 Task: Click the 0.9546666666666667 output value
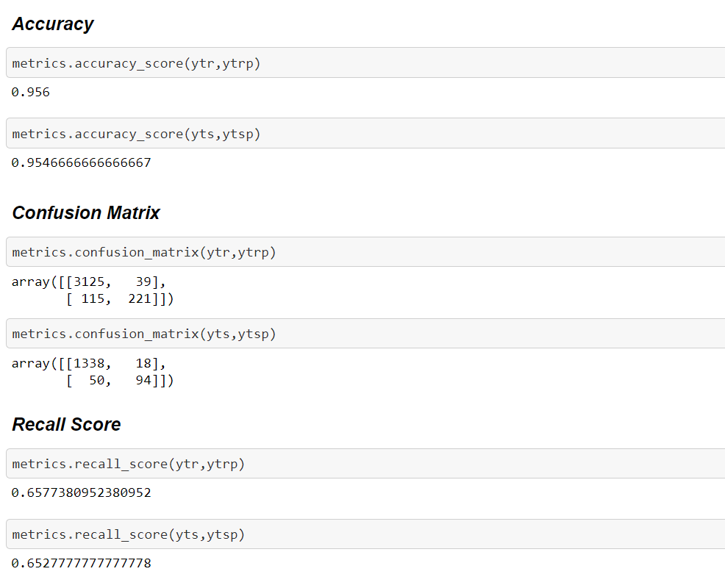(82, 162)
